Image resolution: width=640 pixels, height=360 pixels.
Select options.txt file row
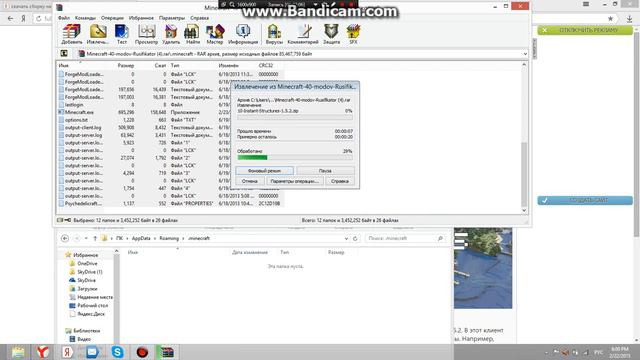pyautogui.click(x=170, y=120)
